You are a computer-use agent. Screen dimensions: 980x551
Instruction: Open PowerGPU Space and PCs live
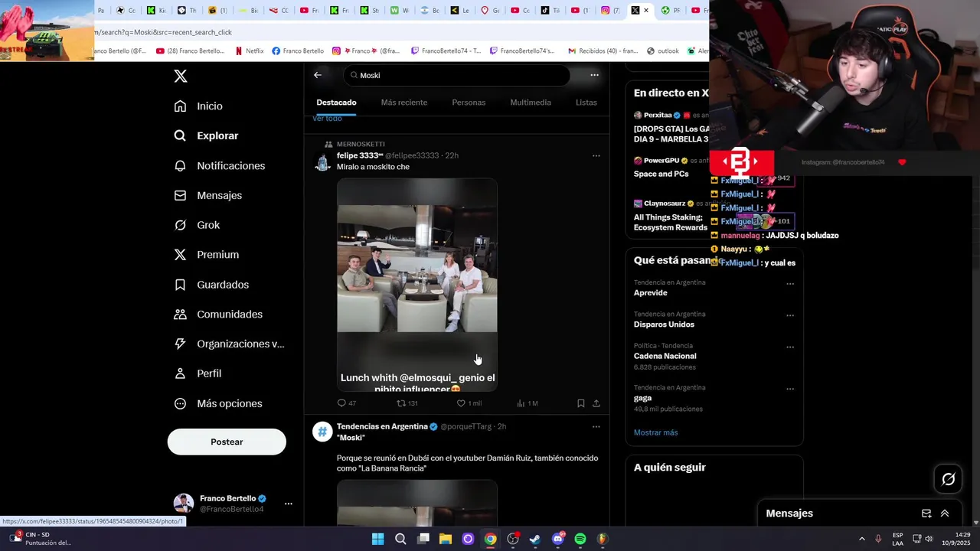point(661,174)
